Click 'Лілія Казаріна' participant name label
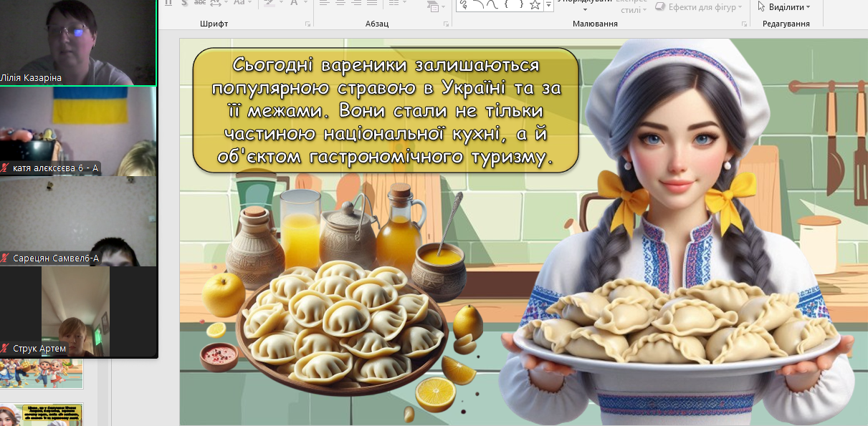Screen dimensions: 868x426 (31, 77)
